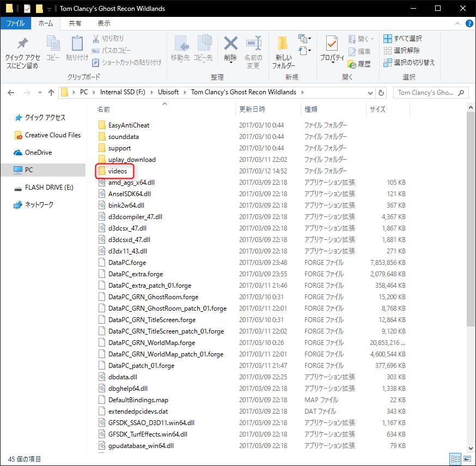Click Internal SSD (F:) breadcrumb
This screenshot has width=476, height=466.
coord(123,92)
